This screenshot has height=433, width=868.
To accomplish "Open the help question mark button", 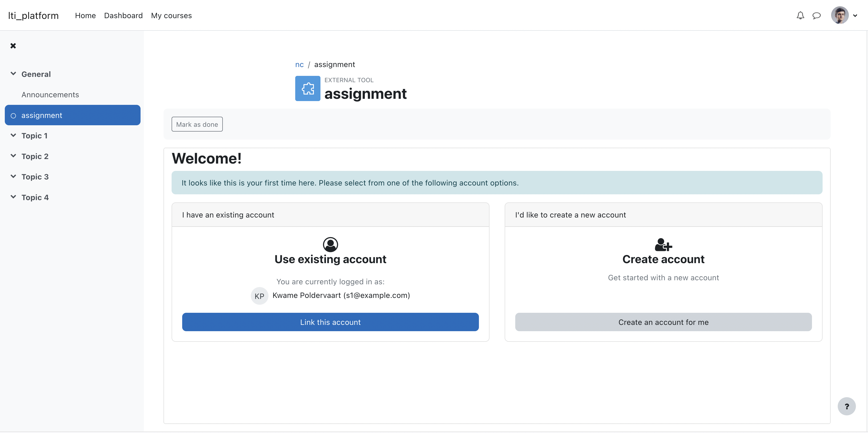I will pyautogui.click(x=847, y=407).
